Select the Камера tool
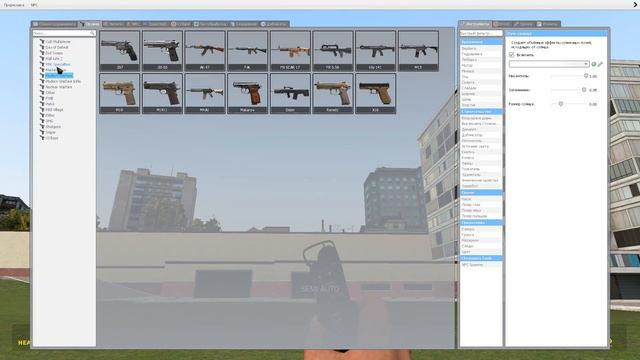640x360 pixels. coord(481,229)
